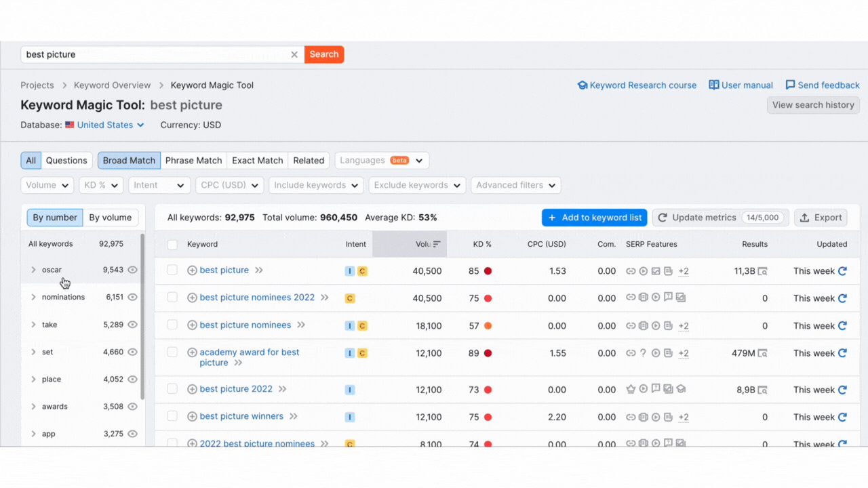The width and height of the screenshot is (868, 488).
Task: Click the Add to keyword list button
Action: coord(594,218)
